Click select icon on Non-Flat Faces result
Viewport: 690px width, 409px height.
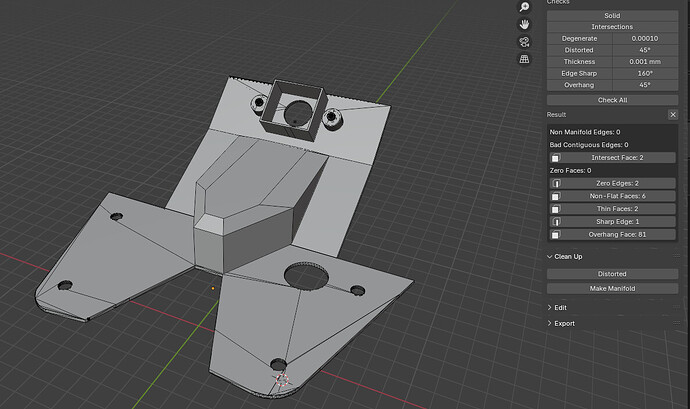coord(556,196)
